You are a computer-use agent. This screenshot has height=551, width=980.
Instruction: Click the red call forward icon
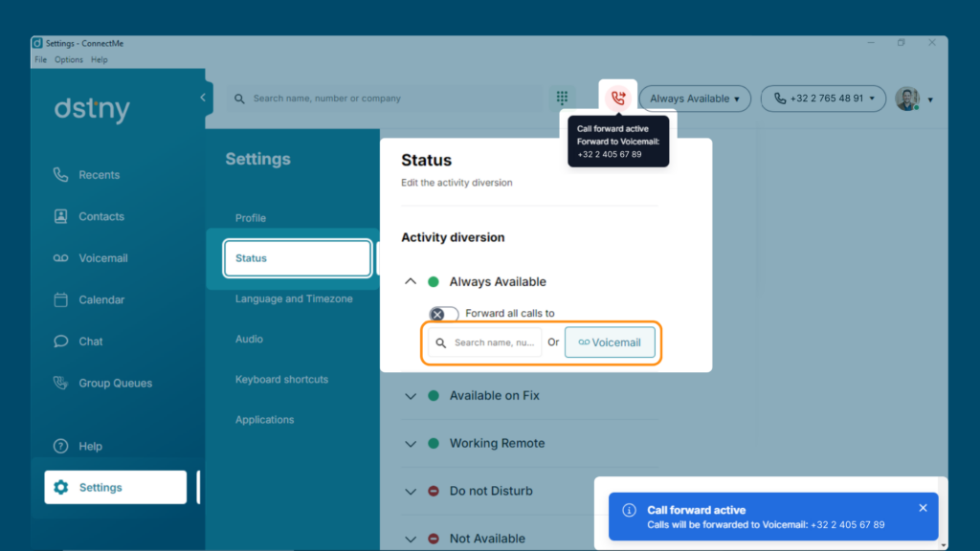point(618,99)
